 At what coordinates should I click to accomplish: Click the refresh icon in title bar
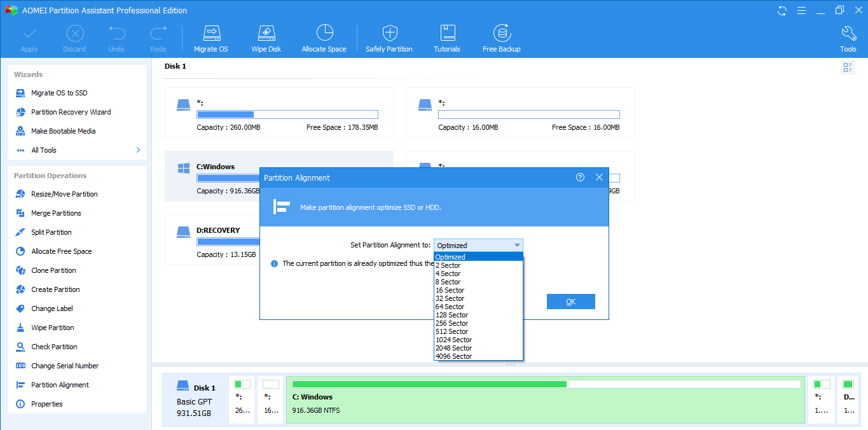[782, 10]
